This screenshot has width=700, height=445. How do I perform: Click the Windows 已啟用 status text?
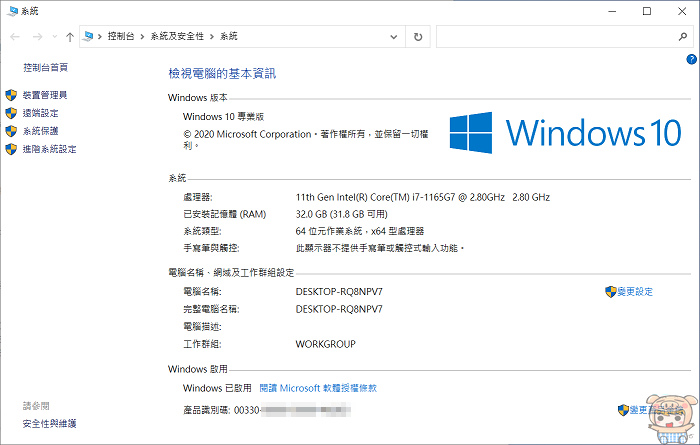click(217, 388)
